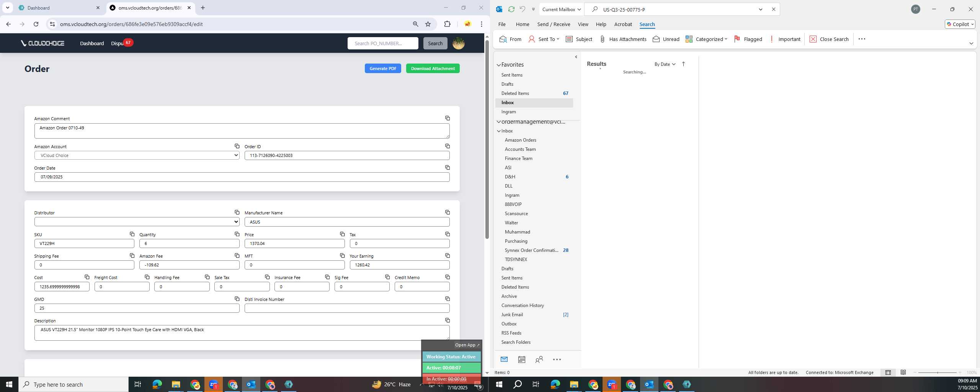This screenshot has width=980, height=392.
Task: Click Task View icon on left taskbar
Action: [x=138, y=384]
